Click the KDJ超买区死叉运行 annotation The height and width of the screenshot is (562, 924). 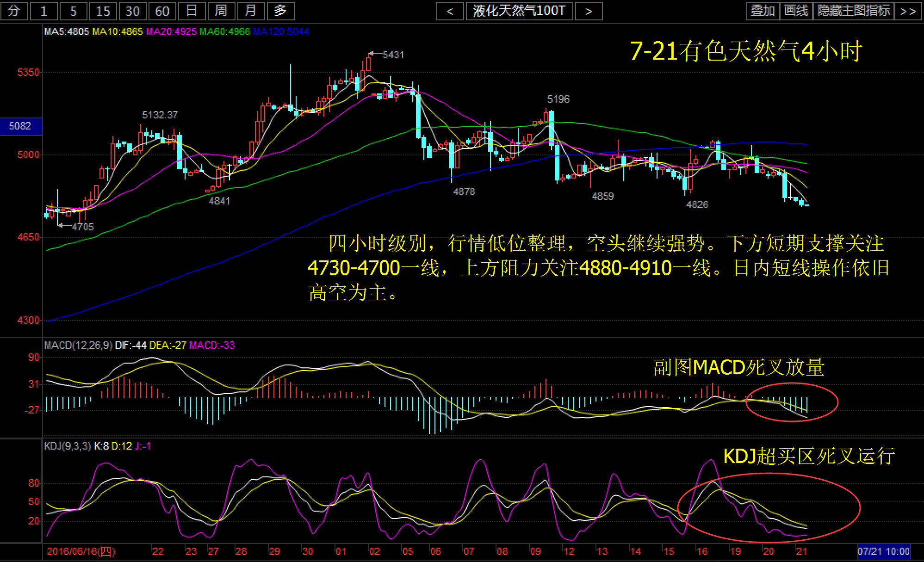809,457
